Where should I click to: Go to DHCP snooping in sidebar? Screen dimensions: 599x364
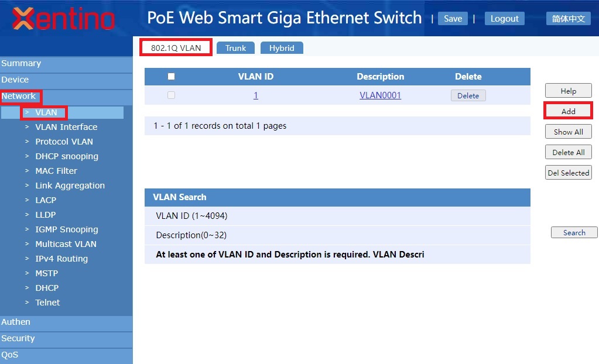[67, 156]
